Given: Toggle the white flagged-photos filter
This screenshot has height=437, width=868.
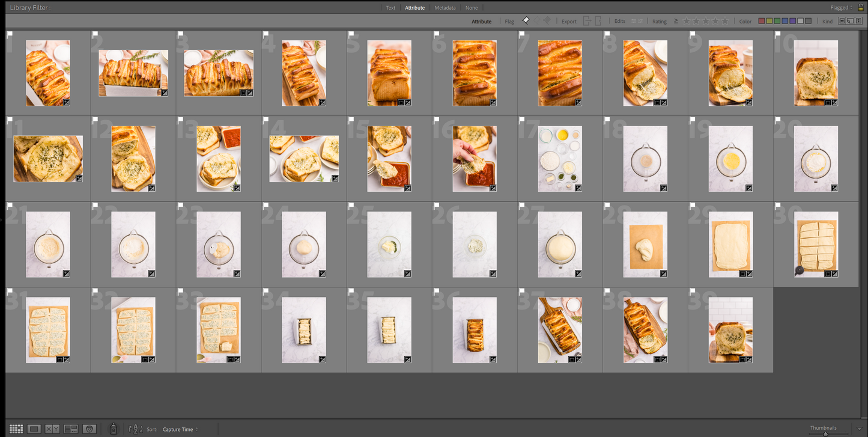Looking at the screenshot, I should click(x=526, y=20).
